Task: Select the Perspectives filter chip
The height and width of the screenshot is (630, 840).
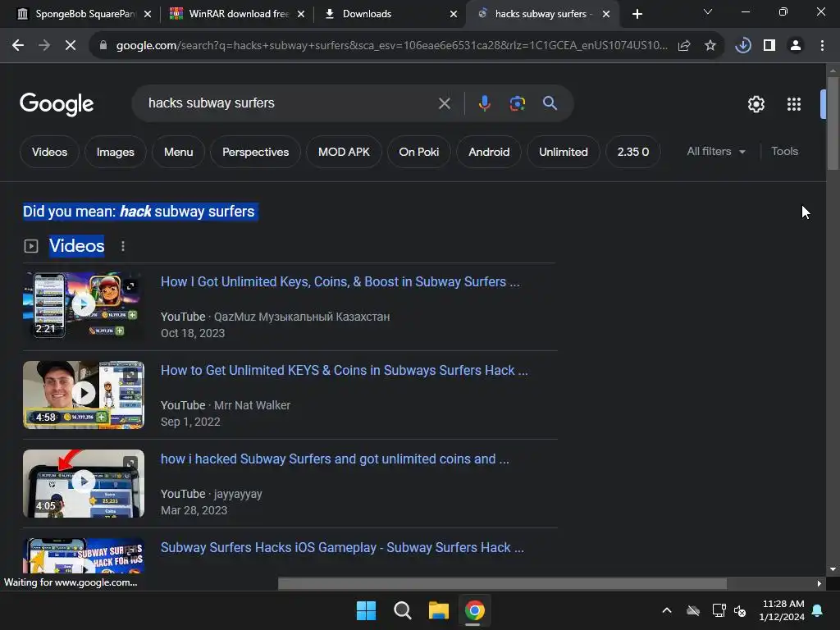Action: (256, 152)
